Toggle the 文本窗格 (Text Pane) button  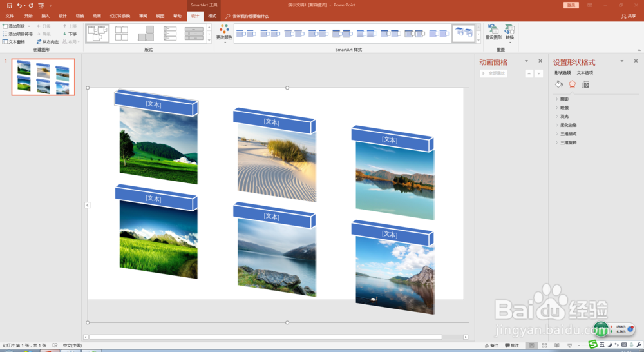pyautogui.click(x=14, y=42)
